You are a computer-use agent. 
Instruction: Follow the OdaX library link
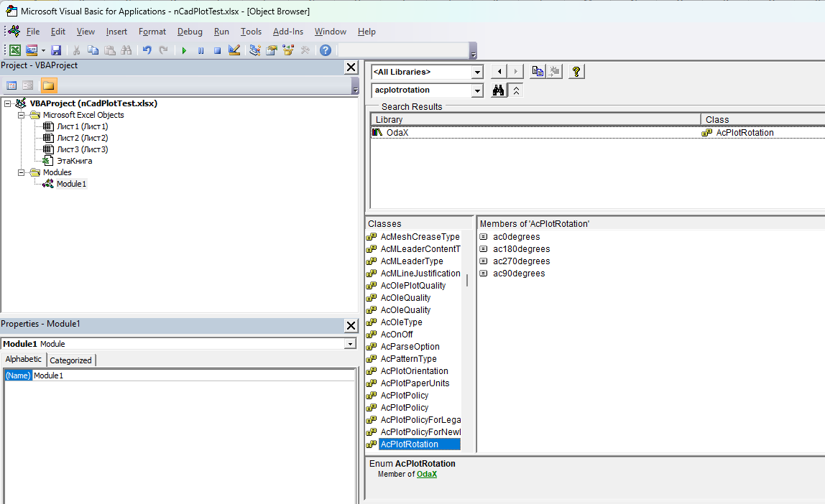pos(427,474)
